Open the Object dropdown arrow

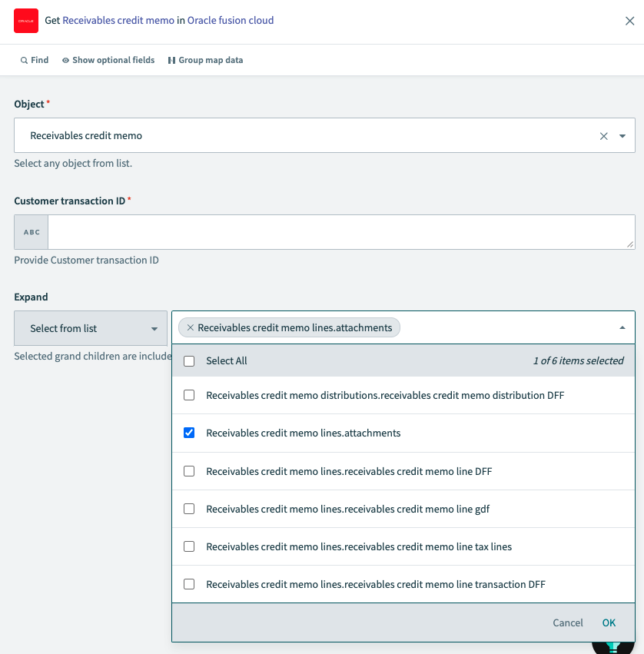coord(622,135)
